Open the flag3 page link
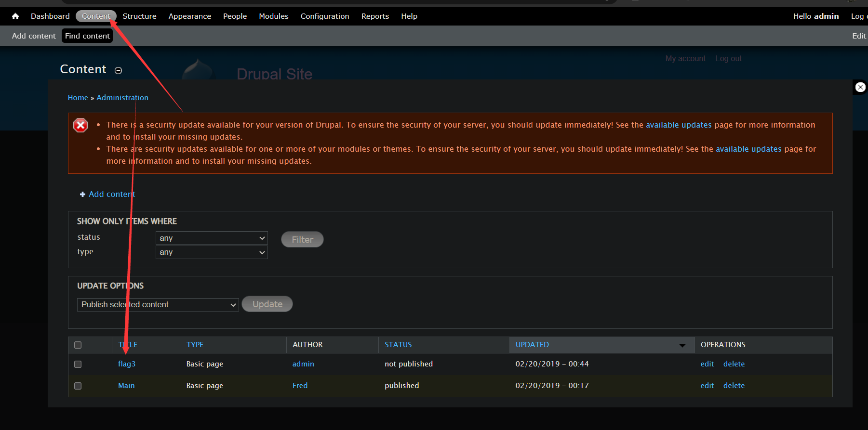The width and height of the screenshot is (868, 430). [x=127, y=364]
